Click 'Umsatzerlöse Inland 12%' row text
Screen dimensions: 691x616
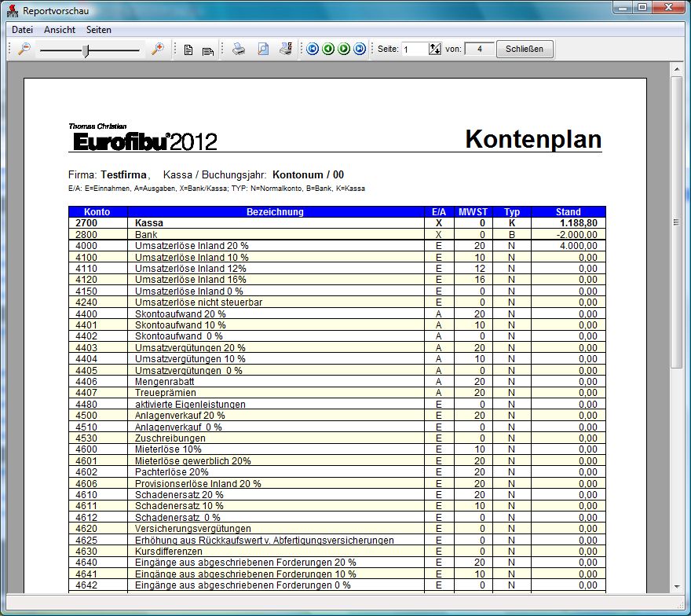[190, 269]
